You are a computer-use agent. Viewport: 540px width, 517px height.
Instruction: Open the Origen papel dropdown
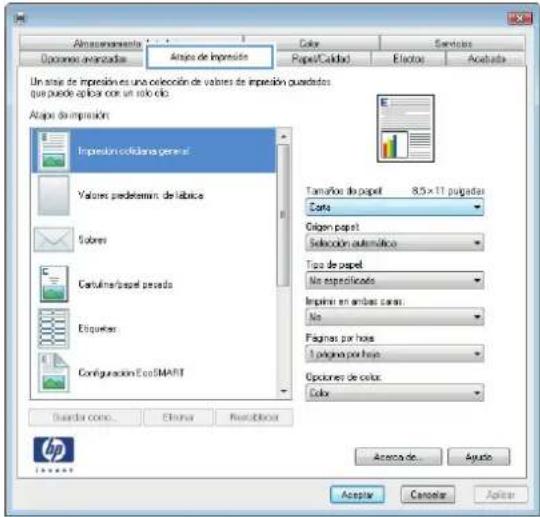pos(394,243)
